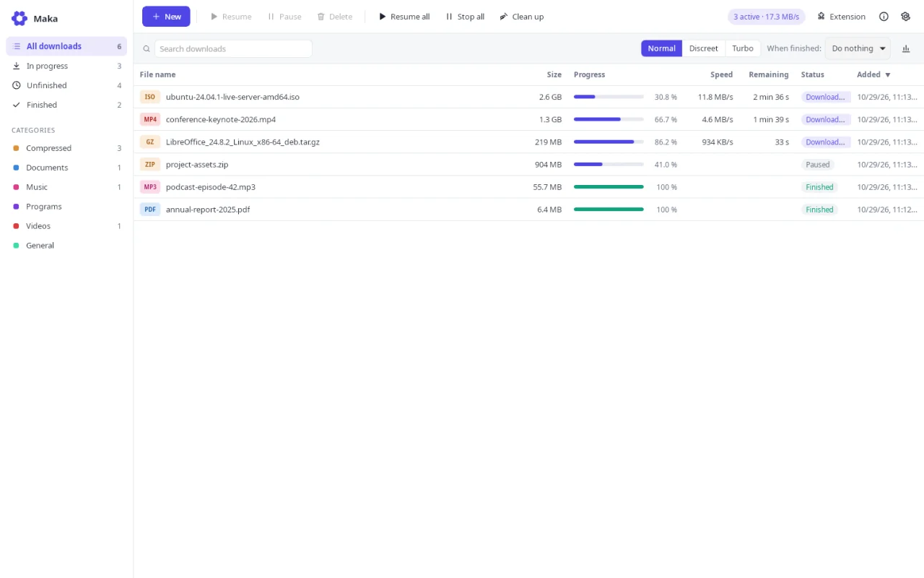Sort by the Added column
The height and width of the screenshot is (578, 924).
(873, 74)
